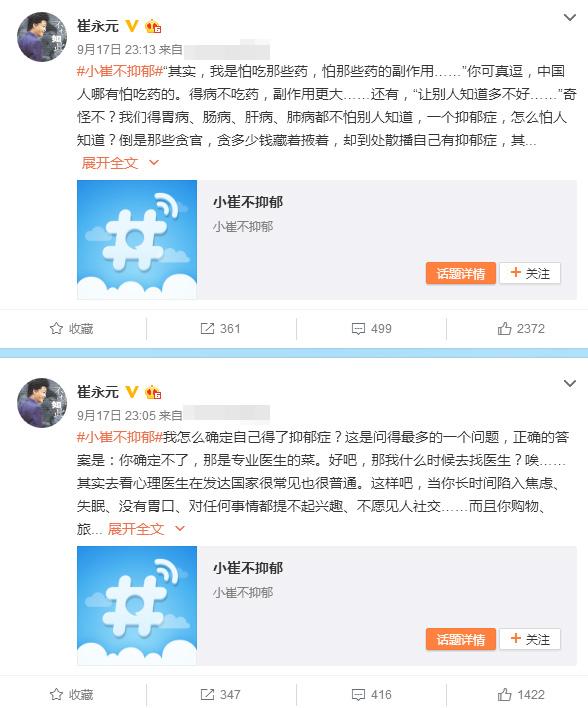Screen dimensions: 588x708
Task: Open the hashtag topic thumbnail in the second card
Action: click(x=137, y=605)
